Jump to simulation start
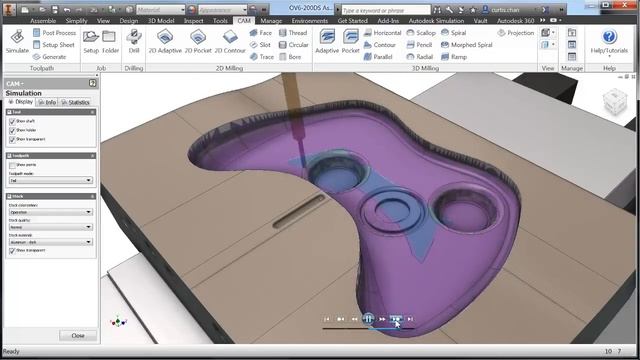 pos(327,319)
